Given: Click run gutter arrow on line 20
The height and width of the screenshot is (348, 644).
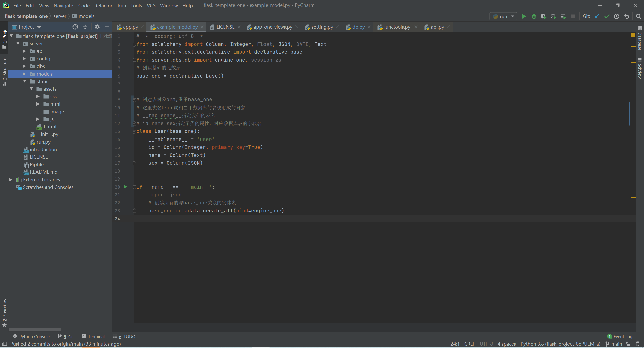Looking at the screenshot, I should pos(125,187).
